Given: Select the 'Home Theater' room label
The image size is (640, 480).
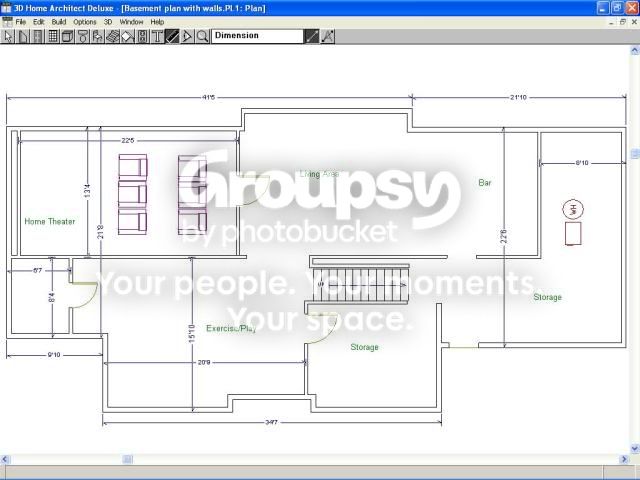Looking at the screenshot, I should point(50,221).
